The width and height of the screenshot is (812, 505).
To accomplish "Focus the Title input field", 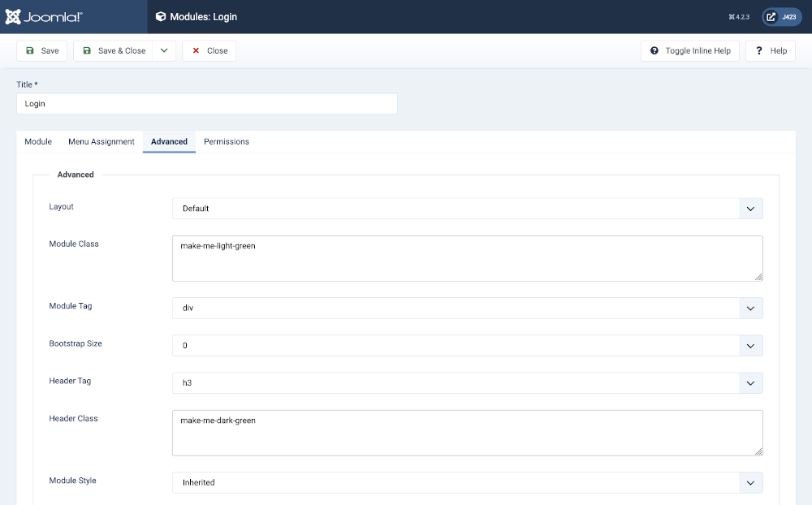I will pyautogui.click(x=206, y=104).
